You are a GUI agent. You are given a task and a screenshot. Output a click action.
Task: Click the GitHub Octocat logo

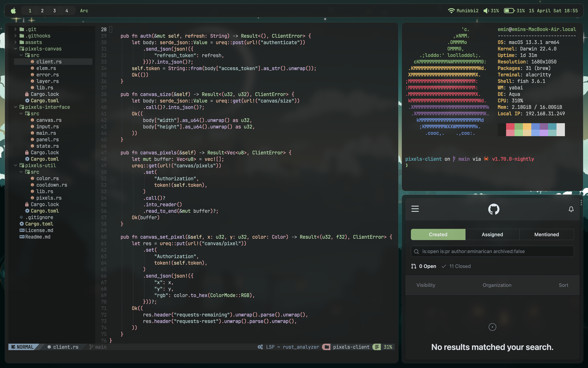(x=494, y=209)
